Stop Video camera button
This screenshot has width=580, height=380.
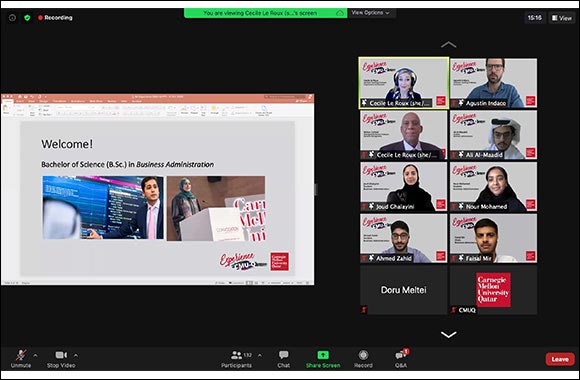(61, 359)
